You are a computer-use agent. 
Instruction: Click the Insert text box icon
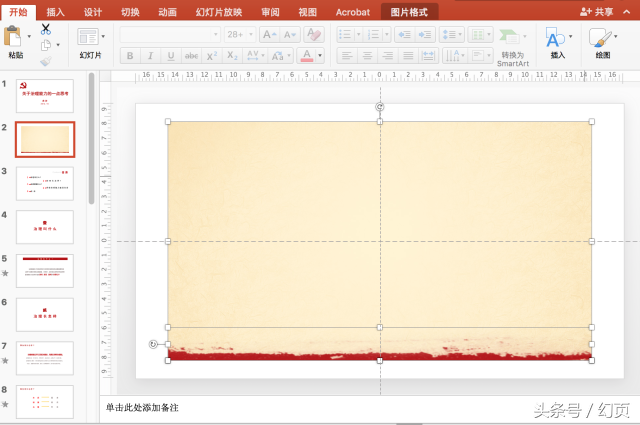click(x=555, y=38)
